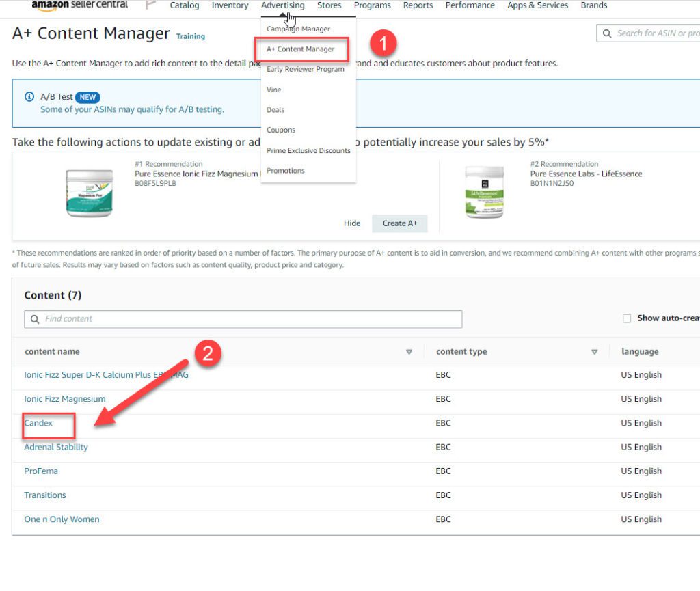Open the Apps & Services menu
Screen dimensions: 700x591
click(x=537, y=5)
